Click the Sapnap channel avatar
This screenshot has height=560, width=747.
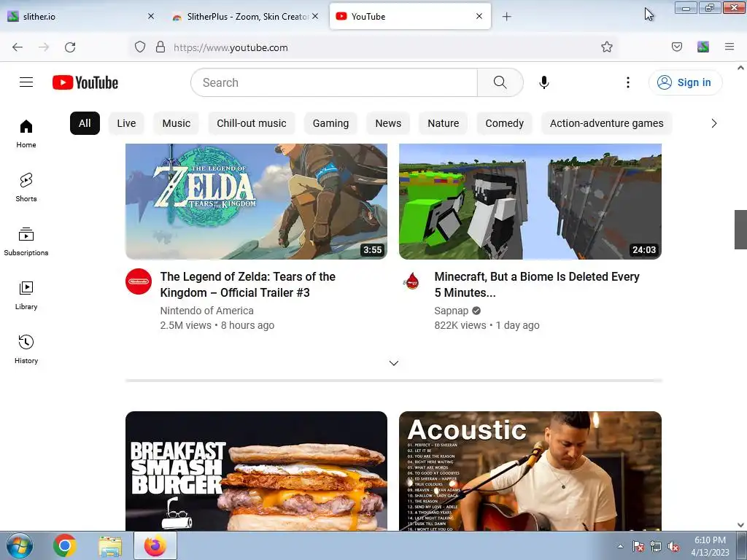tap(412, 281)
